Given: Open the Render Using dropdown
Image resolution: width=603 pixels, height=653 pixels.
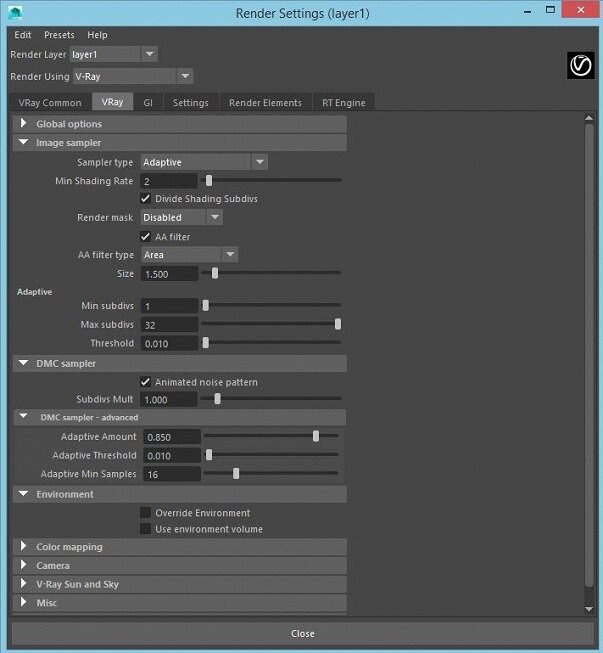Looking at the screenshot, I should pyautogui.click(x=133, y=76).
